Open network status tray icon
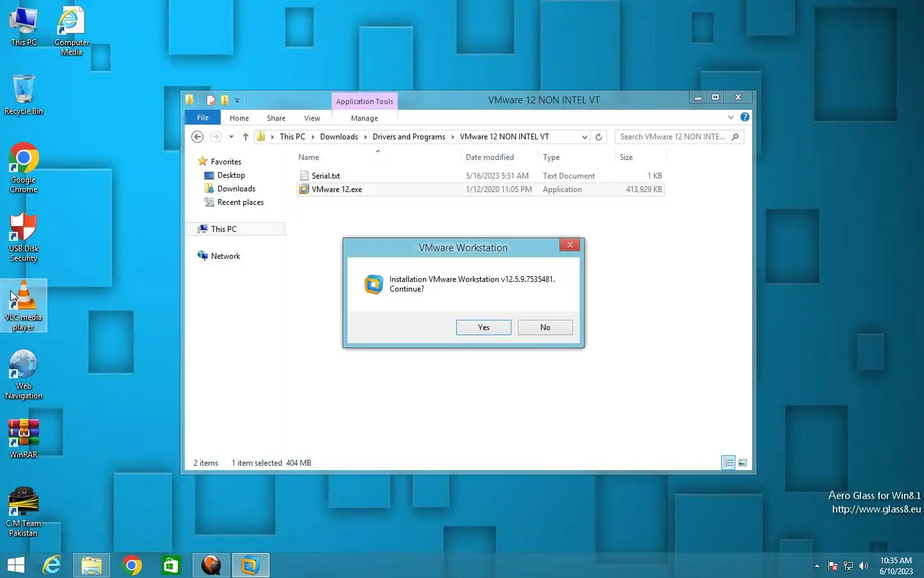 [x=848, y=566]
